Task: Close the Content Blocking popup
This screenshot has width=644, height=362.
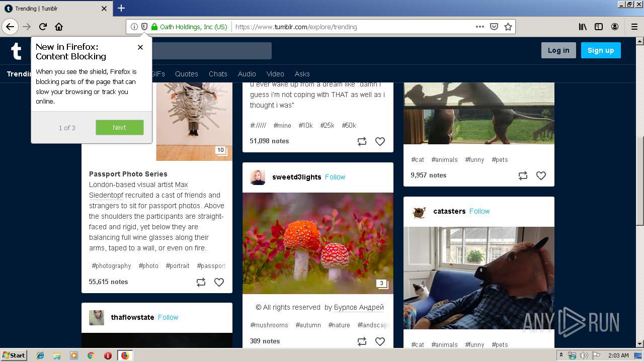Action: pyautogui.click(x=140, y=47)
